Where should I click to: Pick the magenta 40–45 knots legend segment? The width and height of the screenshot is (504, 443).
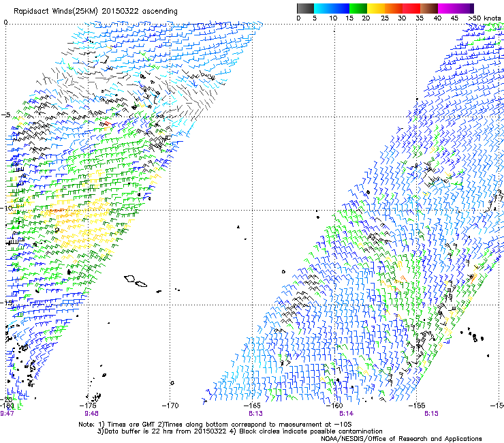pyautogui.click(x=456, y=8)
